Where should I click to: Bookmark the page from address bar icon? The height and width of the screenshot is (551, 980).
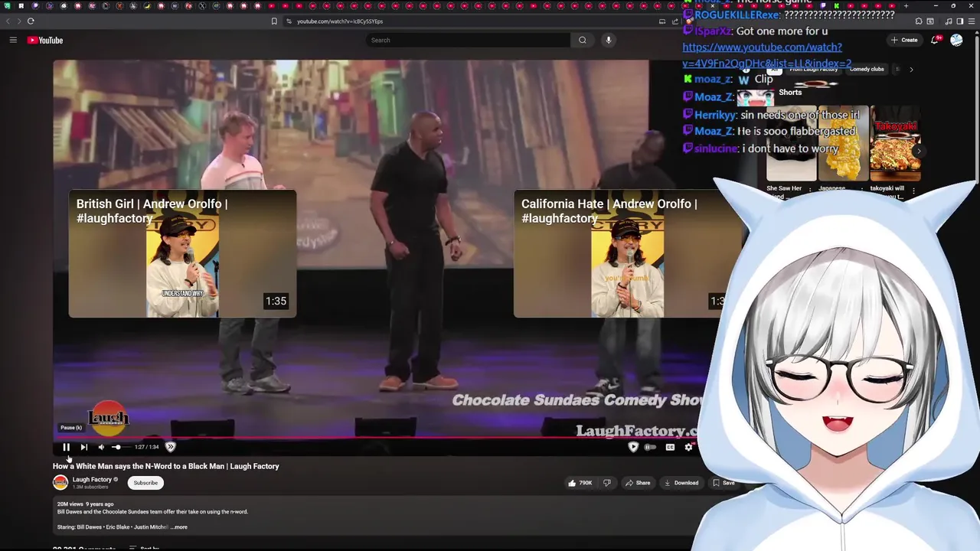click(274, 21)
